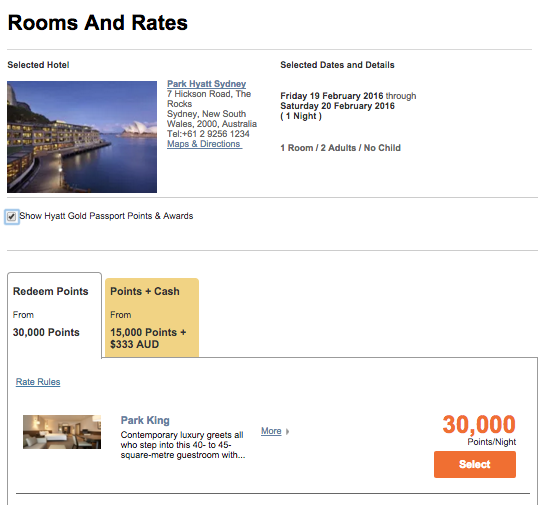Click the Park Hyatt Sydney hotel photo

pos(82,137)
